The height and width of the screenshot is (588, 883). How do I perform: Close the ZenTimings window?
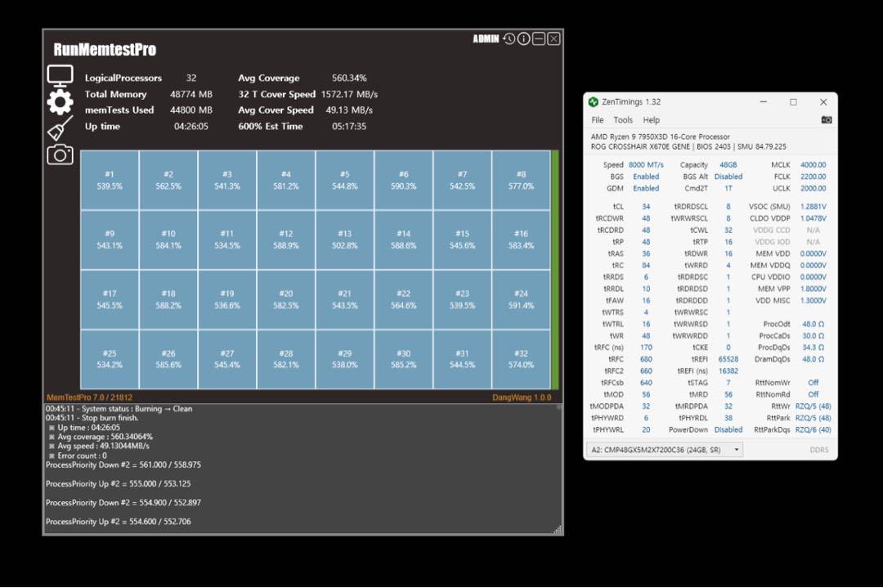(823, 102)
